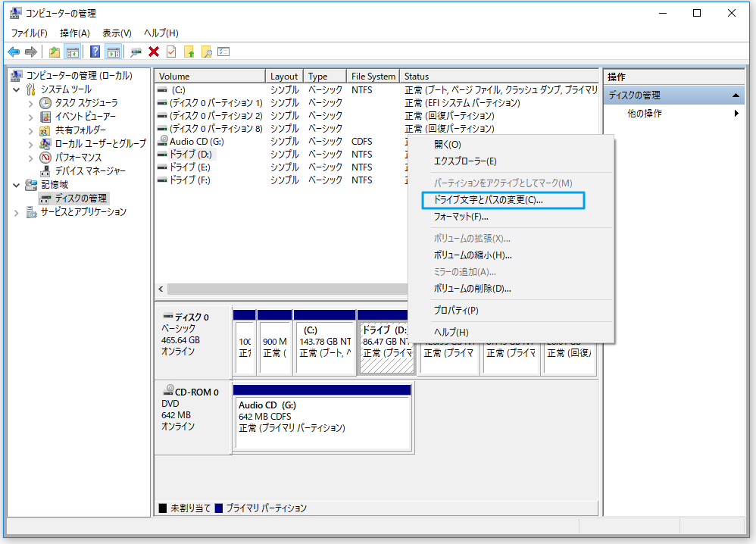Viewport: 756px width, 544px height.
Task: Expand the イベント ビューアー node chevron
Action: [31, 117]
